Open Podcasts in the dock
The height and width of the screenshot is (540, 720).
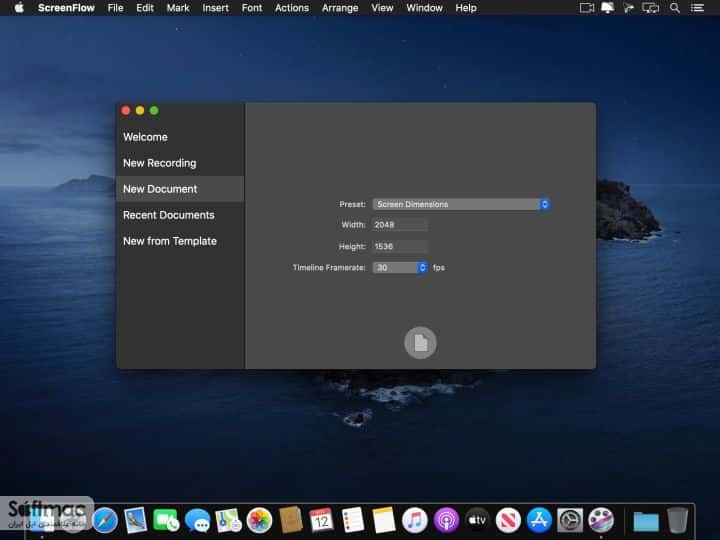[446, 520]
